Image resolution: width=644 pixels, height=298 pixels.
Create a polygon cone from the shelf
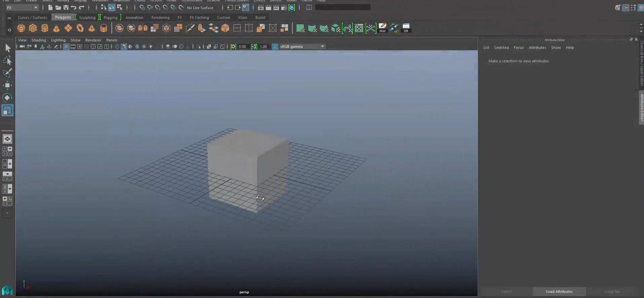point(56,28)
